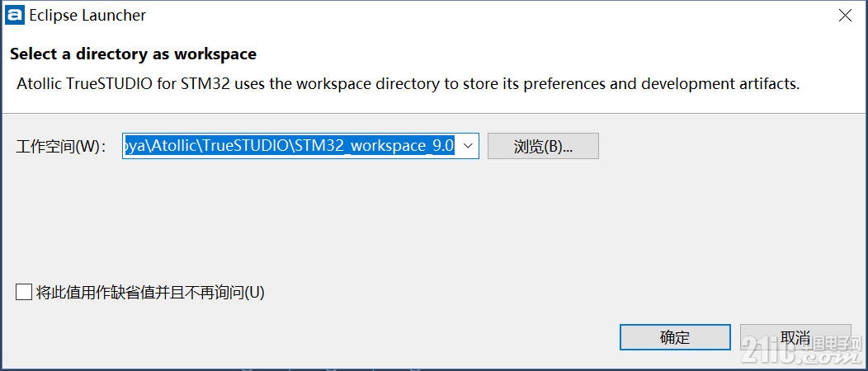This screenshot has width=868, height=371.
Task: Toggle the 将此值用作缺省值并且不再询问 checkbox
Action: [24, 292]
